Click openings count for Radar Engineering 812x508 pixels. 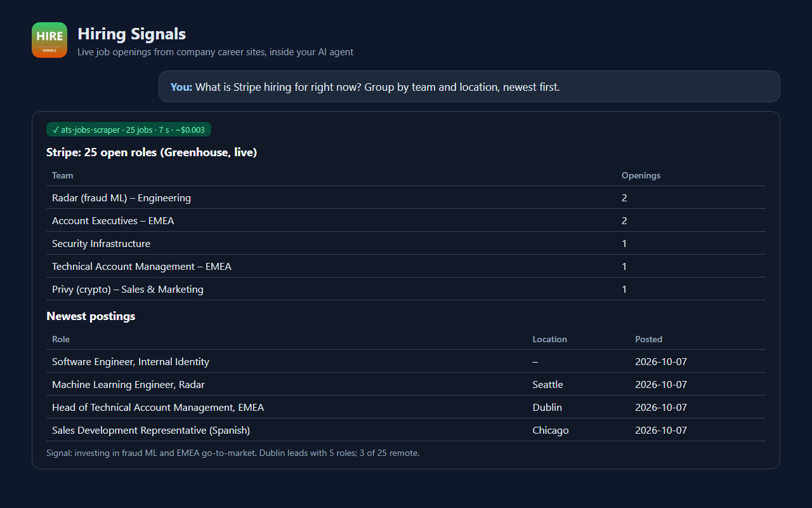tap(624, 197)
